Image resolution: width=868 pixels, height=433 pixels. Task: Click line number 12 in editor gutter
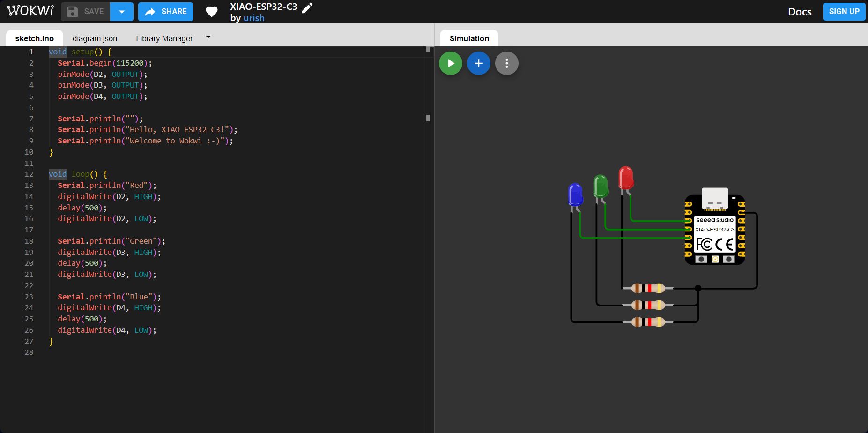[29, 174]
